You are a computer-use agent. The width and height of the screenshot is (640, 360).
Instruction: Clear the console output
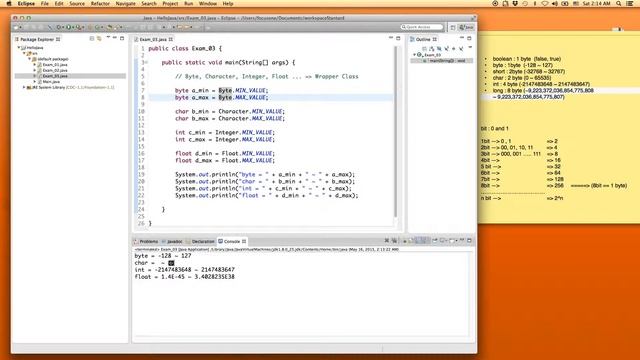click(405, 241)
